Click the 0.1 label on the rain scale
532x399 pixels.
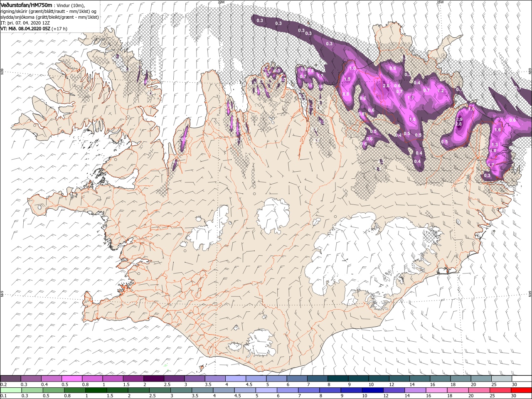click(x=4, y=396)
